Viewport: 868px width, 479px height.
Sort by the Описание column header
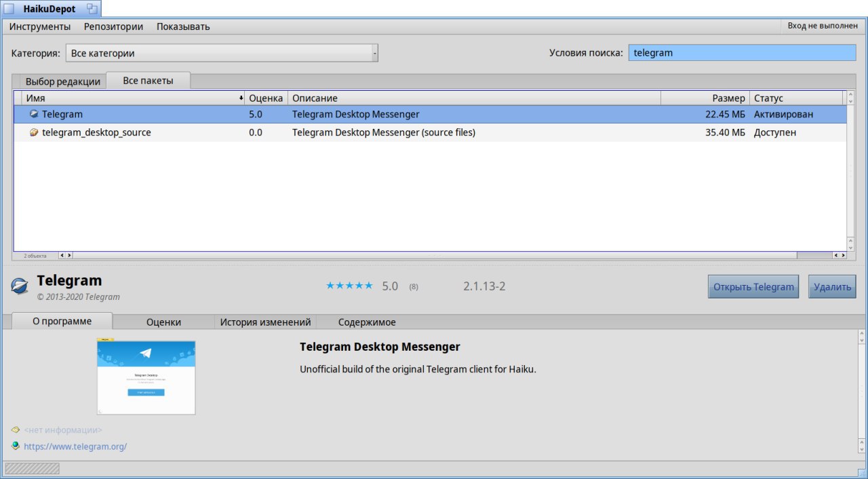(x=474, y=98)
